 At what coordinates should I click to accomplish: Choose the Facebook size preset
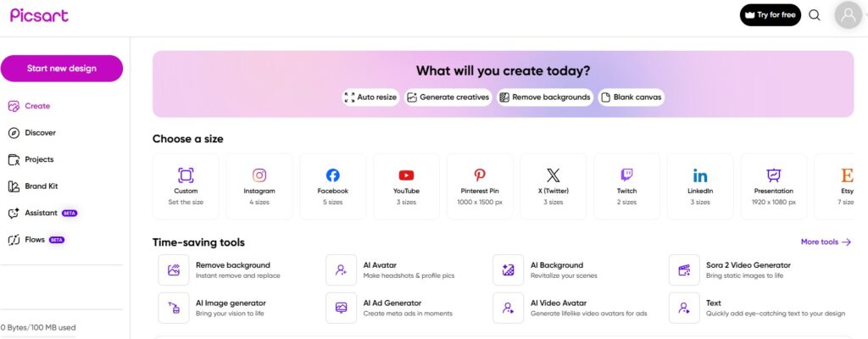332,175
